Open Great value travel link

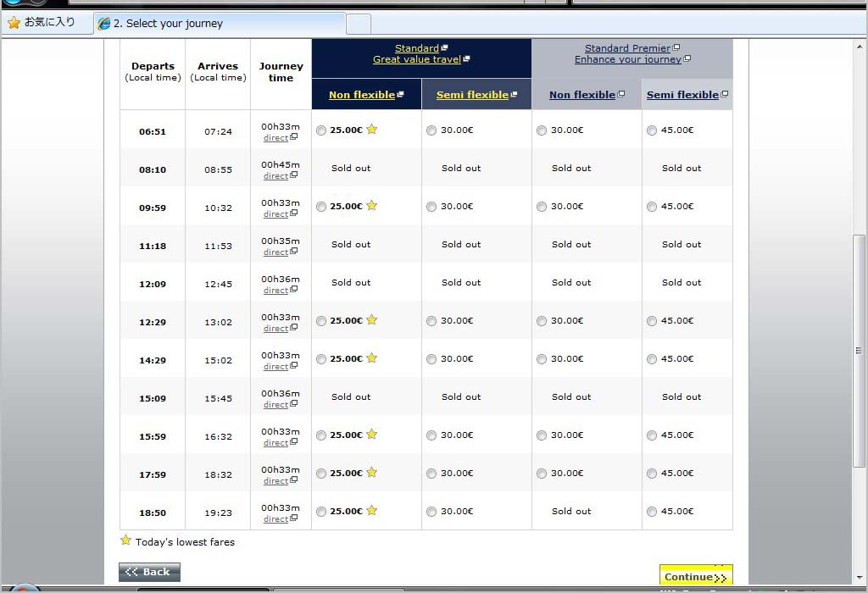coord(416,60)
